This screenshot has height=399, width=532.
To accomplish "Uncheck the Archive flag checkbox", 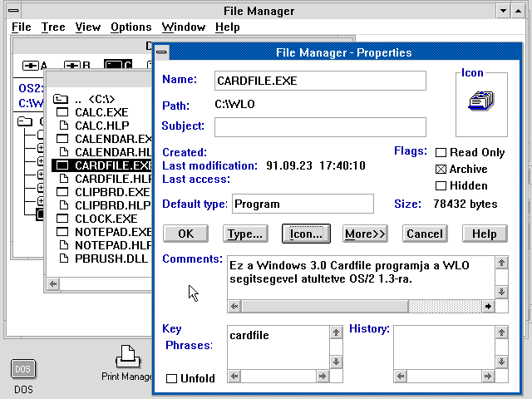I will 441,169.
